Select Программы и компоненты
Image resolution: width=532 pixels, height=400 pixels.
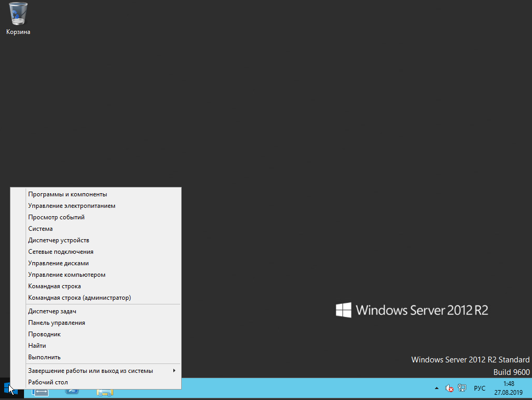(x=67, y=194)
